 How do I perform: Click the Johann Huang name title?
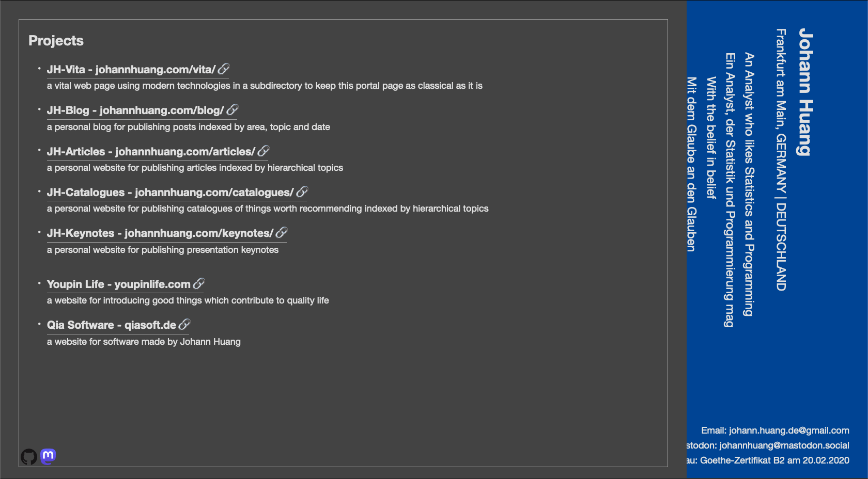tap(805, 92)
